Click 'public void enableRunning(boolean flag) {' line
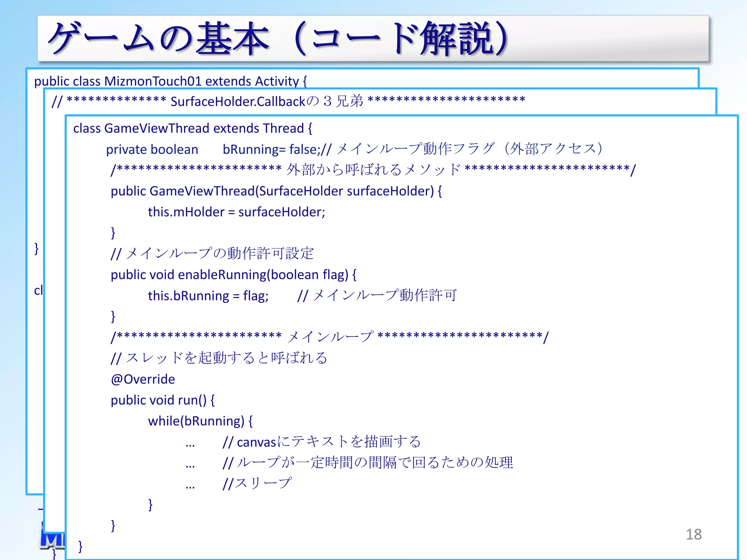Viewport: 747px width, 560px height. click(x=233, y=275)
